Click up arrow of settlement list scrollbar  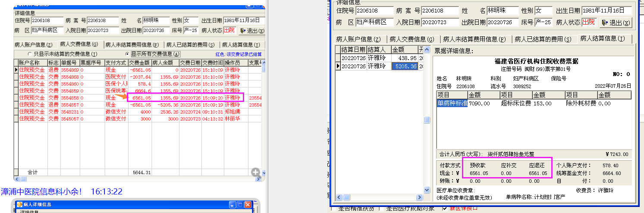tap(427, 50)
